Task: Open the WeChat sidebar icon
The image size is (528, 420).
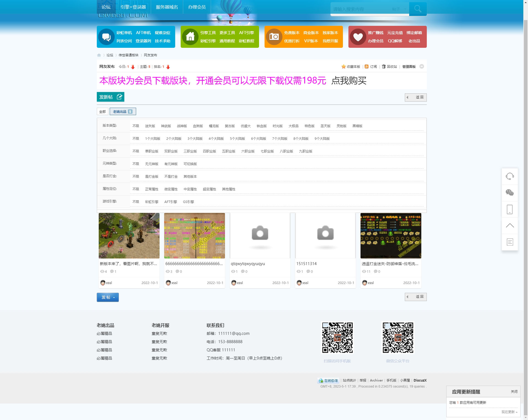Action: (x=510, y=193)
